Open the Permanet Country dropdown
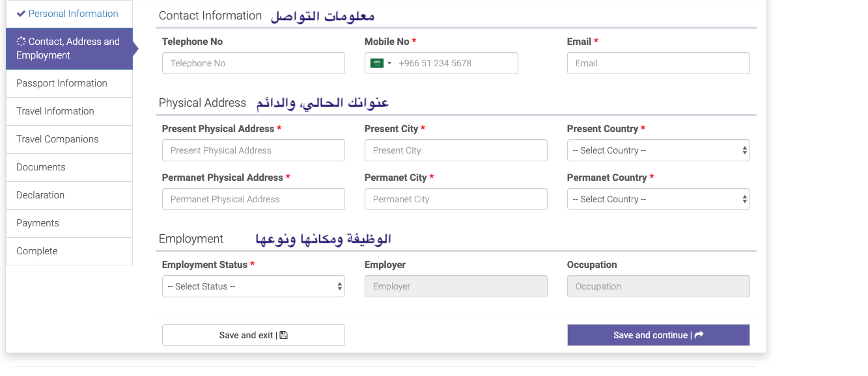This screenshot has width=868, height=376. point(658,199)
